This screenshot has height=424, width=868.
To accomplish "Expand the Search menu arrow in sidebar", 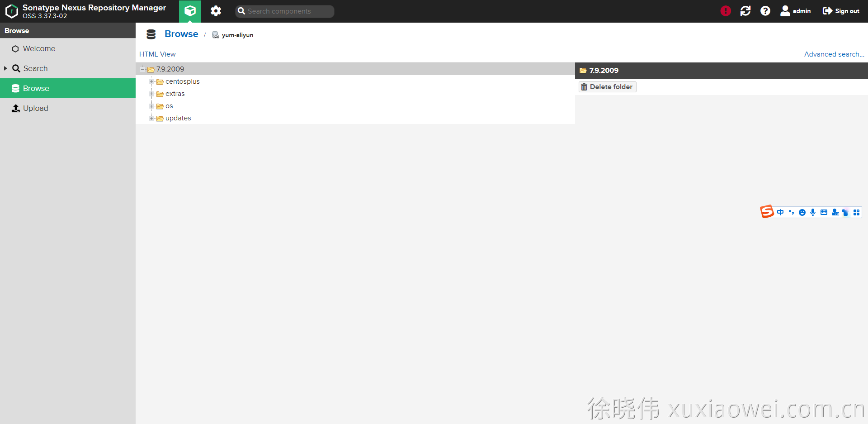I will click(5, 68).
